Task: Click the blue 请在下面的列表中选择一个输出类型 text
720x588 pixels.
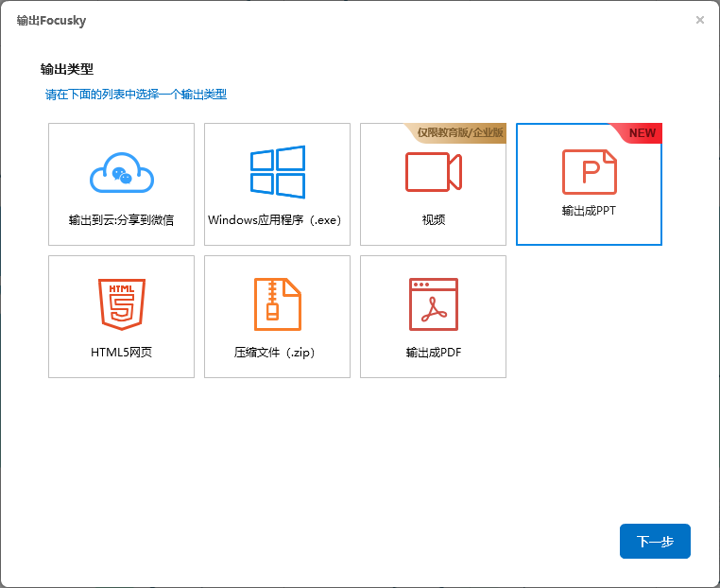Action: coord(136,95)
